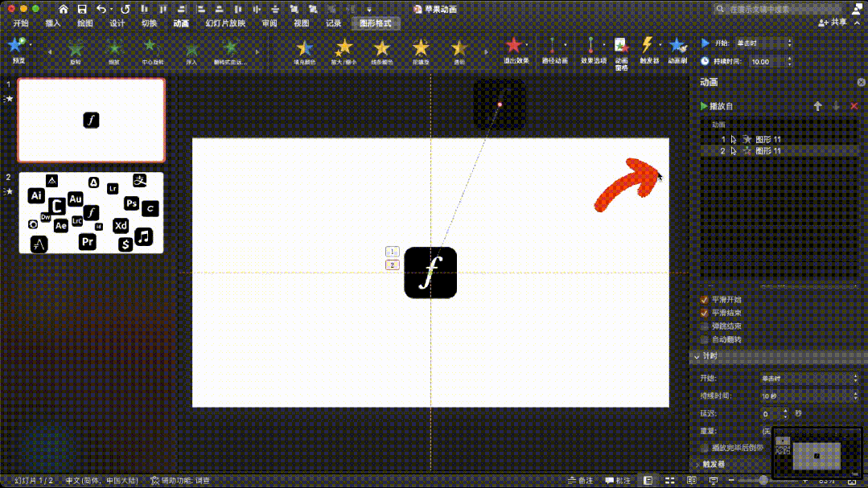Apply the 透明 emphasis effect
This screenshot has width=868, height=488.
[459, 52]
